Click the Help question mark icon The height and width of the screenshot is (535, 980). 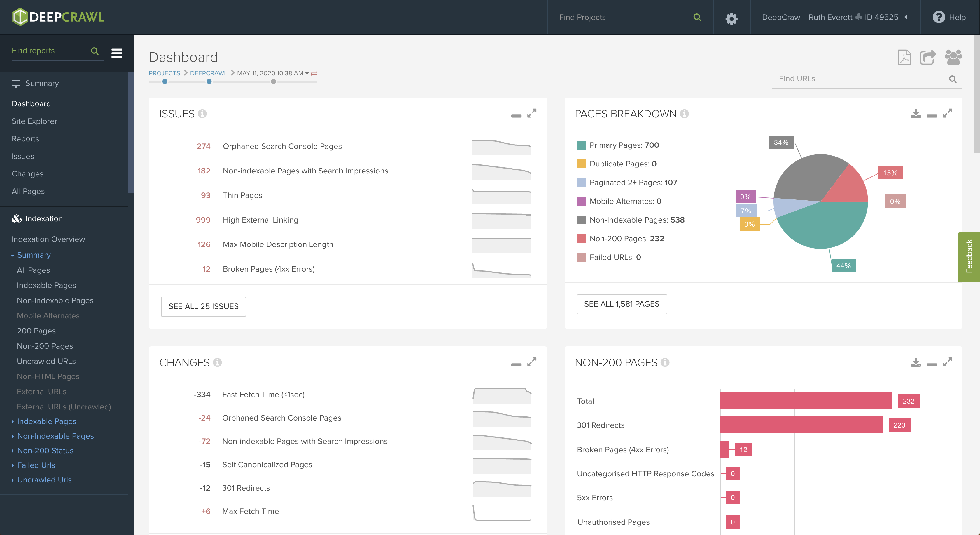coord(939,17)
